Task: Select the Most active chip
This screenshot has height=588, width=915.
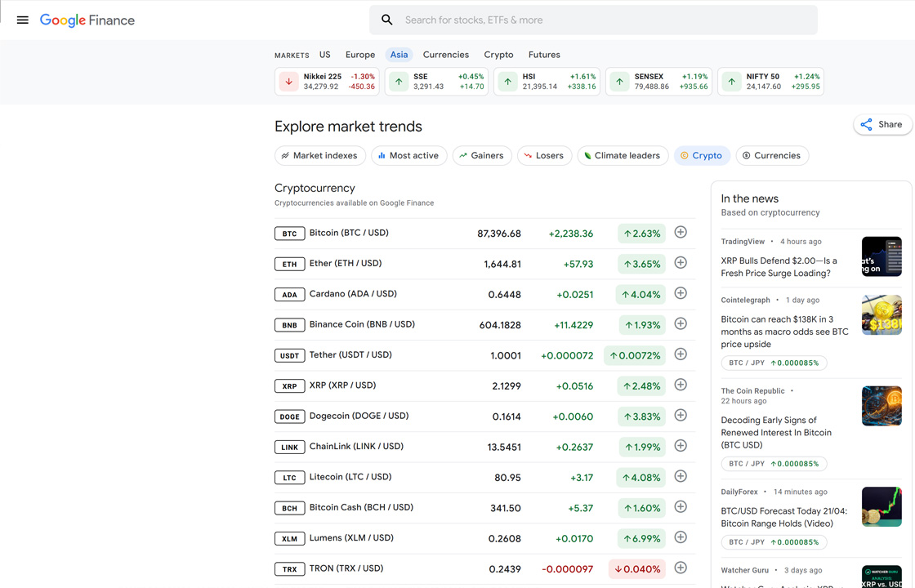Action: tap(409, 156)
